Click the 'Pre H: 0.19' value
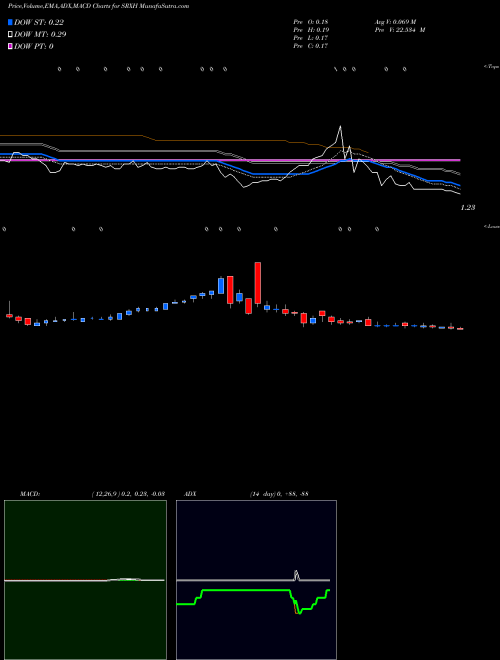 pos(311,30)
